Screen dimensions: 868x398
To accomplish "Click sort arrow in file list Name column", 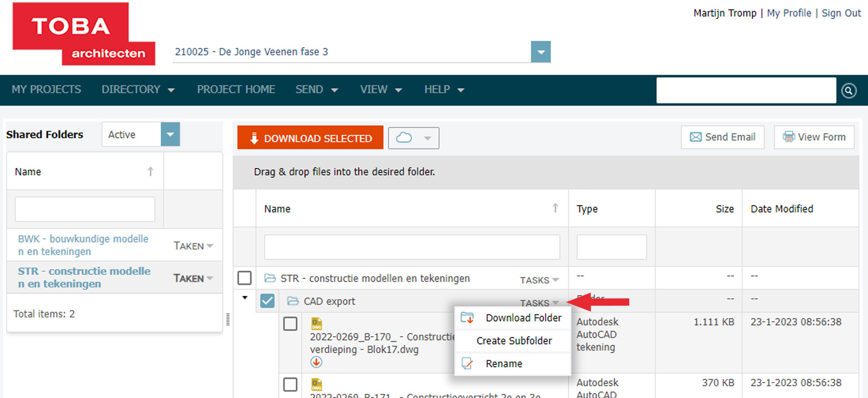I will (555, 208).
